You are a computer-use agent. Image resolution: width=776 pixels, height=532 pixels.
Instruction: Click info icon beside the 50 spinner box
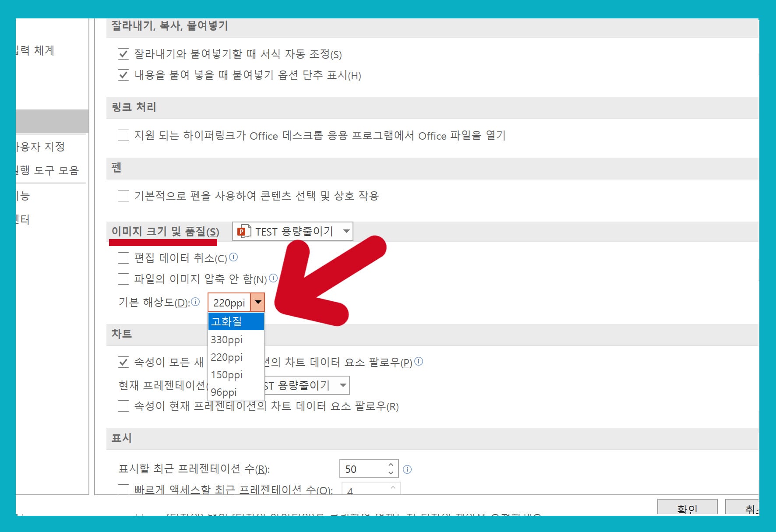point(407,469)
